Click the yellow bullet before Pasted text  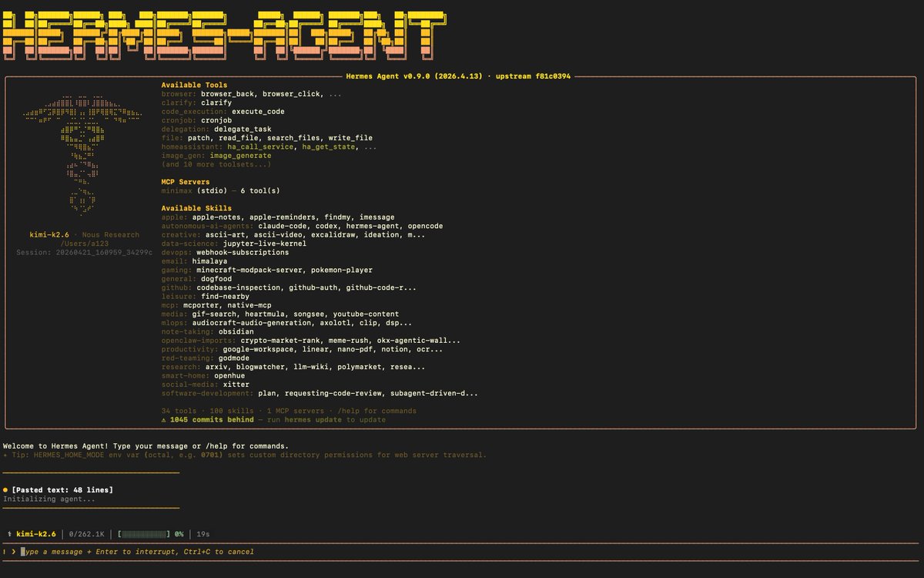pyautogui.click(x=5, y=490)
